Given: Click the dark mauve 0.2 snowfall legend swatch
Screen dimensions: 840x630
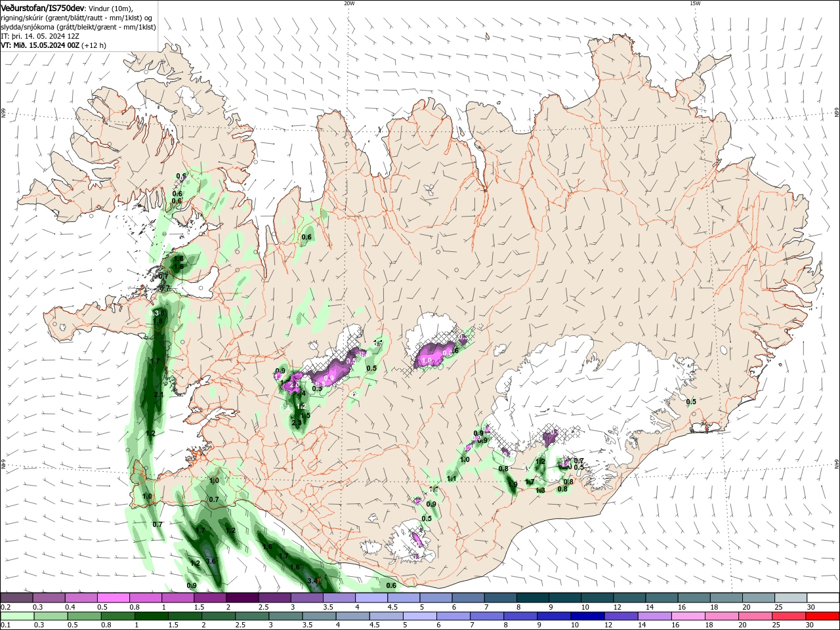Looking at the screenshot, I should [x=16, y=598].
